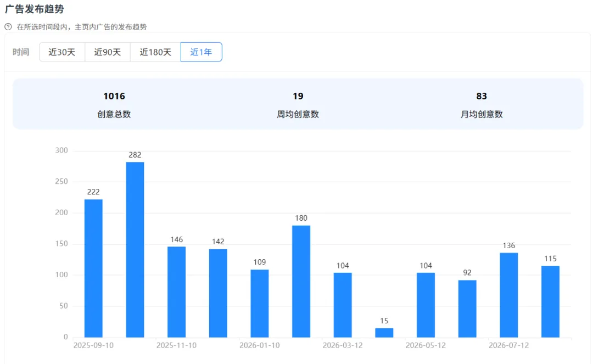Click the bar labeled 136
Viewport: 593px width, 364px height.
[x=509, y=295]
